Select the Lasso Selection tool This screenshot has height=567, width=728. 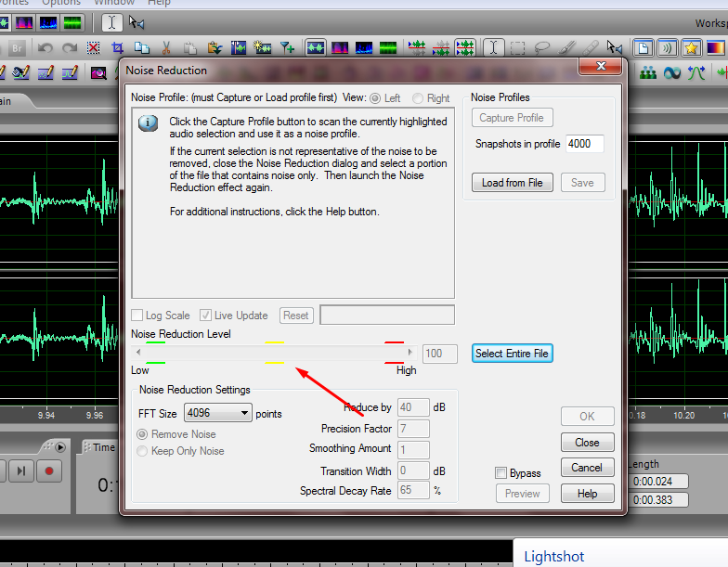[541, 48]
